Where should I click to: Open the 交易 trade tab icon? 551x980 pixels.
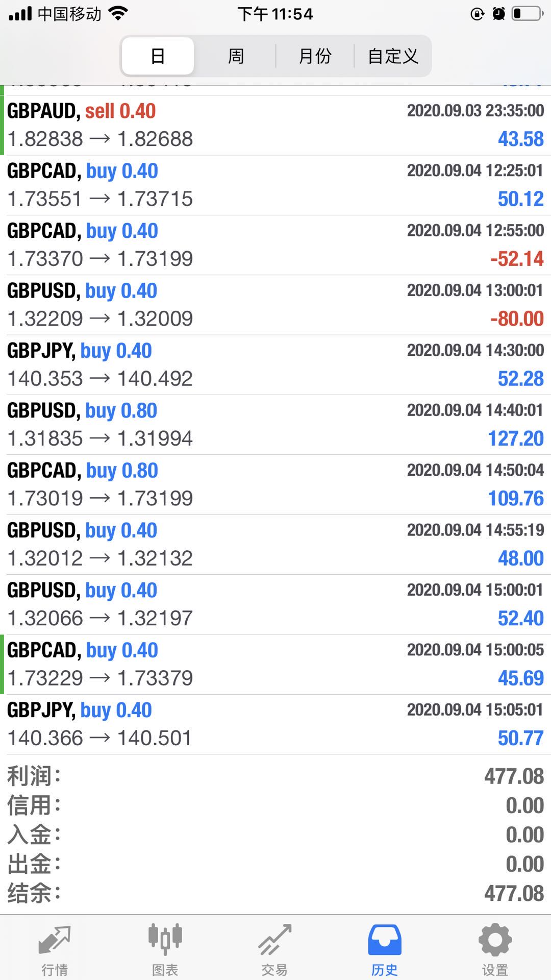click(275, 940)
